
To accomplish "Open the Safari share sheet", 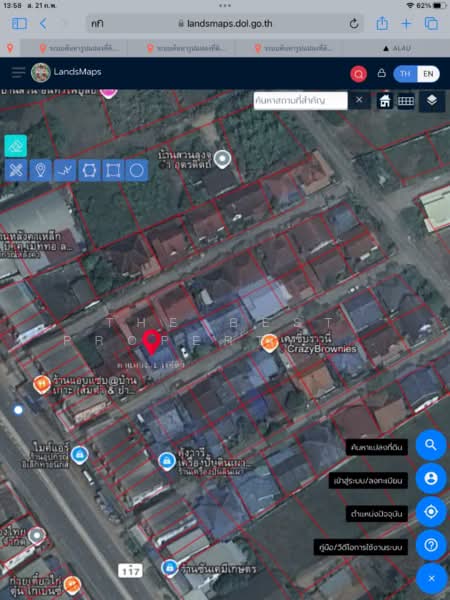I will point(382,24).
